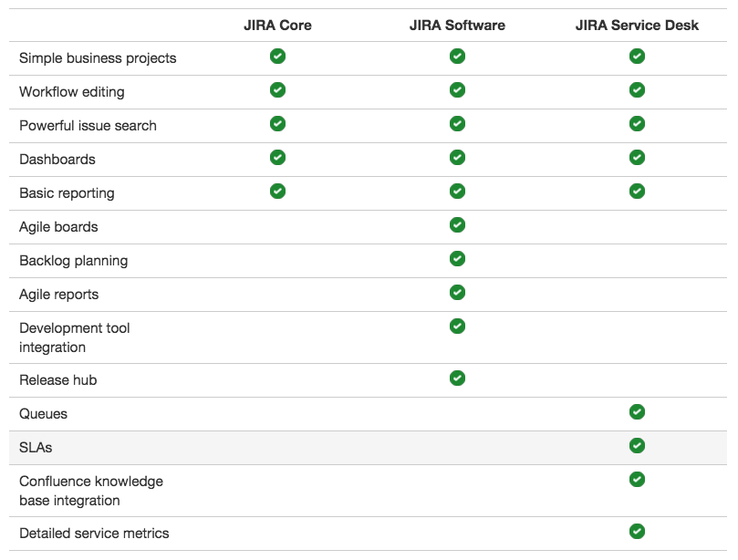738x560 pixels.
Task: Click the Powerful issue search label
Action: click(x=88, y=126)
